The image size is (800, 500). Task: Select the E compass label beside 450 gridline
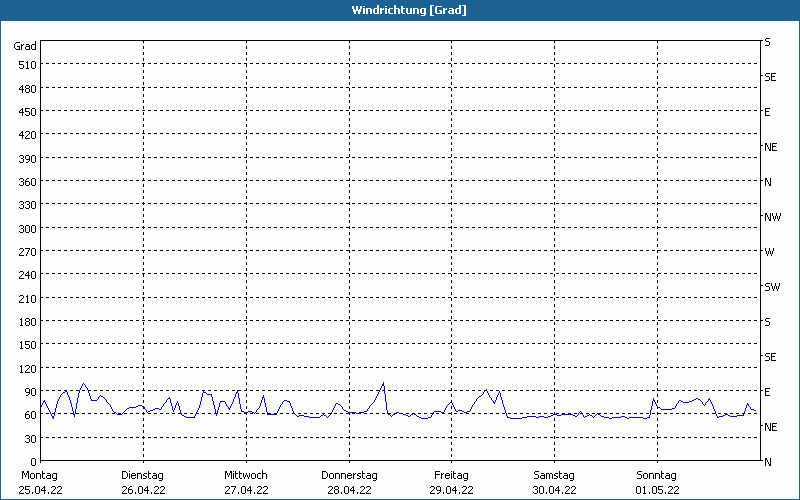tap(767, 112)
